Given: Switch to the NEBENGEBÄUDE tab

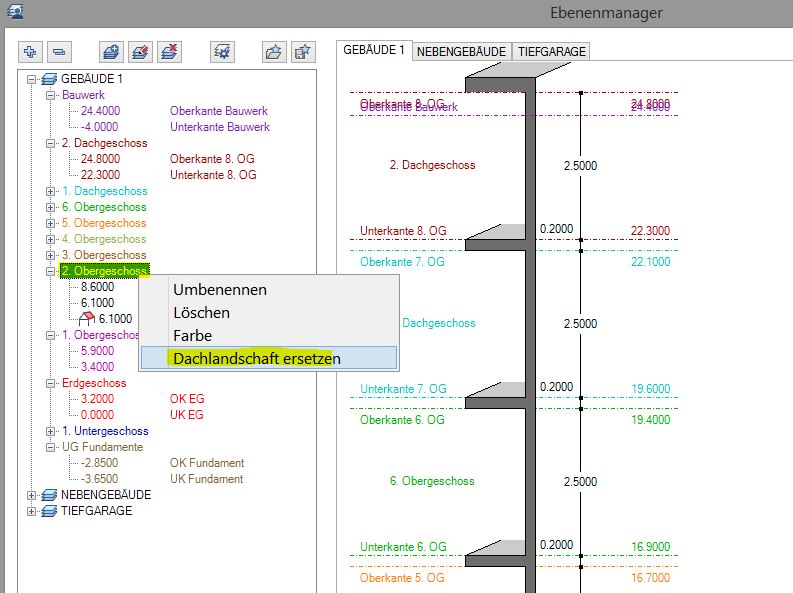Looking at the screenshot, I should [461, 51].
